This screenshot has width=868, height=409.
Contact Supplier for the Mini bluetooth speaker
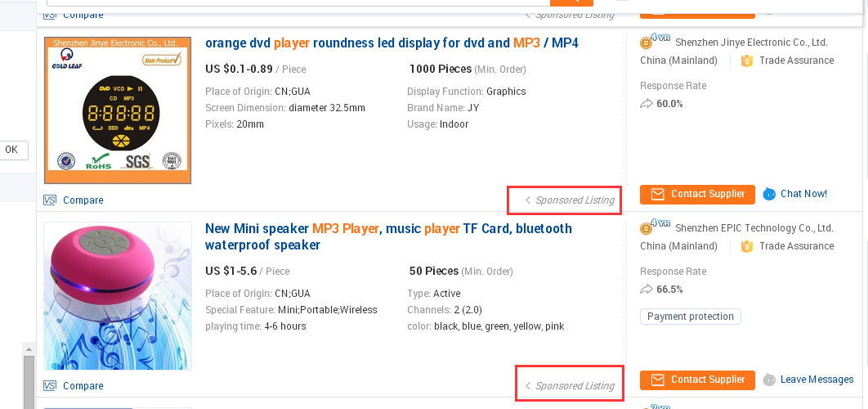tap(697, 380)
